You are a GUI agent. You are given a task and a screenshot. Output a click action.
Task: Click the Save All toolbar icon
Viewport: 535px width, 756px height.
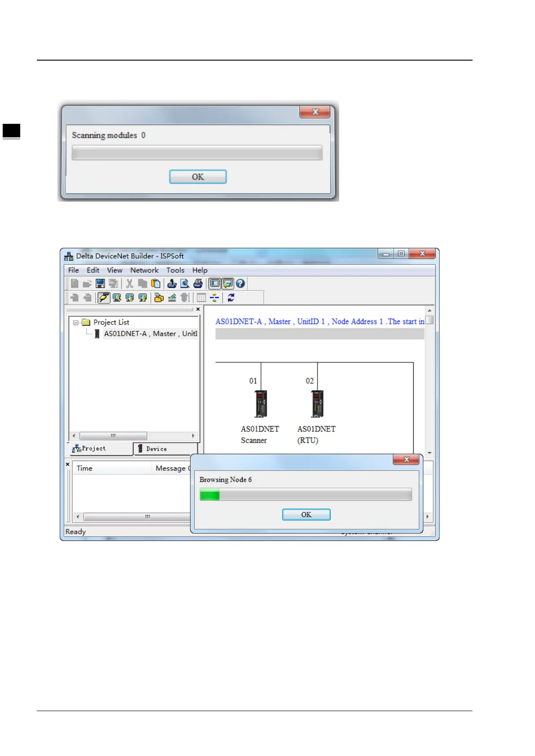113,283
